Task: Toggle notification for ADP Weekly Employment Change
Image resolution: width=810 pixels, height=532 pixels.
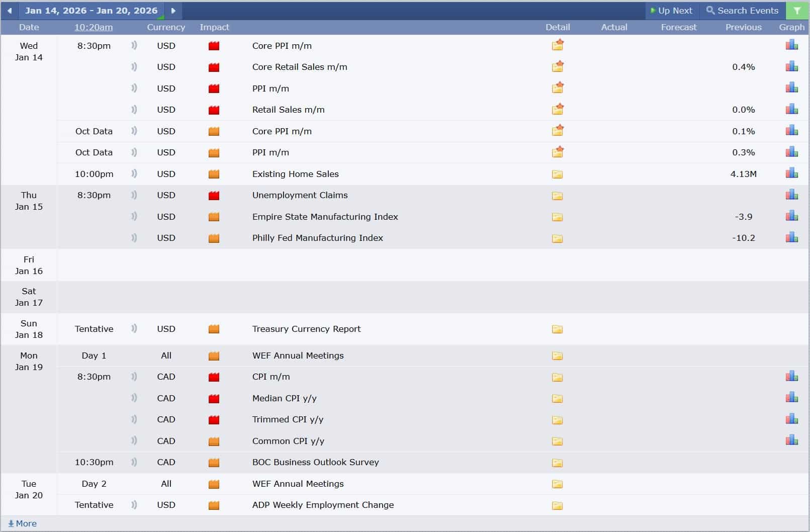Action: tap(134, 505)
